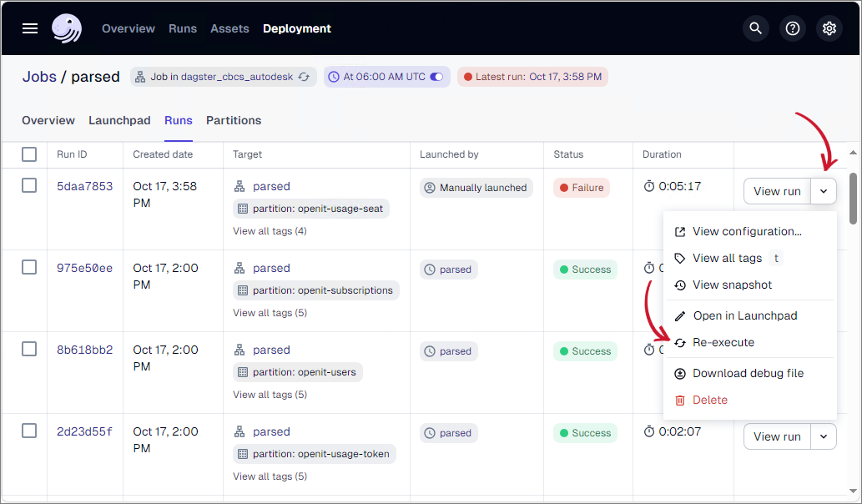Choose Download debug file from menu

(748, 373)
